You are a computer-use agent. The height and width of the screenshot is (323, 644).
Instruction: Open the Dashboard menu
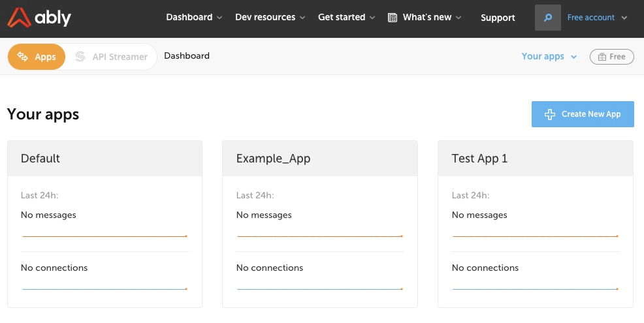pyautogui.click(x=194, y=17)
